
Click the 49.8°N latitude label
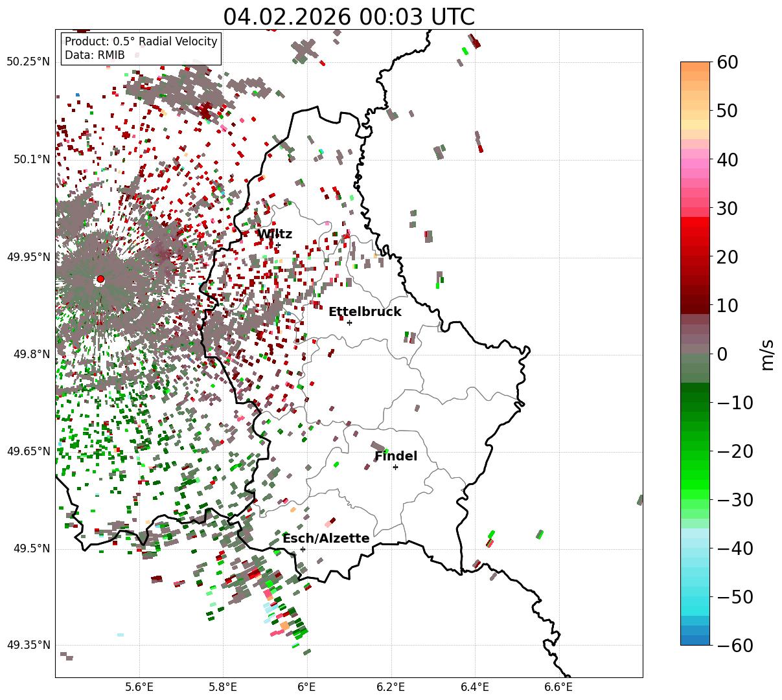[31, 354]
